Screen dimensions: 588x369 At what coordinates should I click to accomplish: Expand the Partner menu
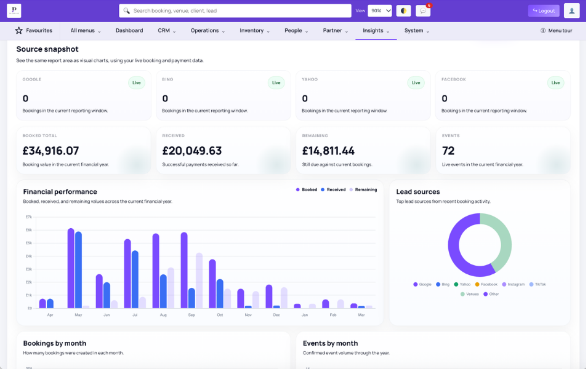pos(336,31)
